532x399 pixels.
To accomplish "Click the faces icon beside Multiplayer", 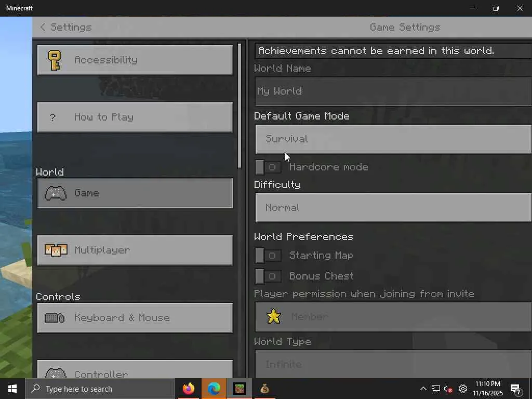I will coord(56,250).
